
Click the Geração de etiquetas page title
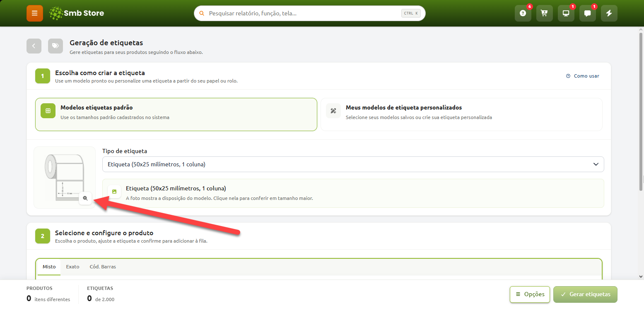106,43
